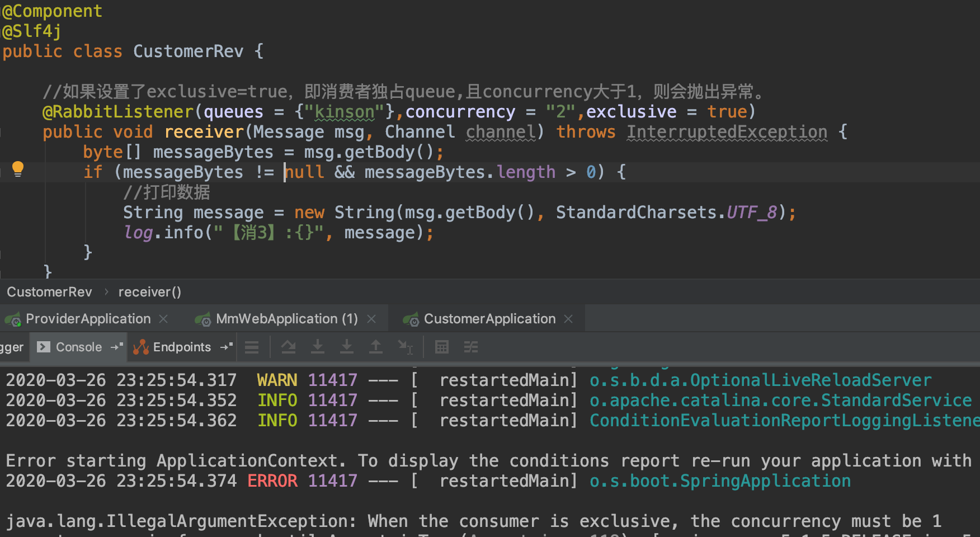This screenshot has height=537, width=980.
Task: Enable scroll-to-end of console output
Action: tap(317, 347)
